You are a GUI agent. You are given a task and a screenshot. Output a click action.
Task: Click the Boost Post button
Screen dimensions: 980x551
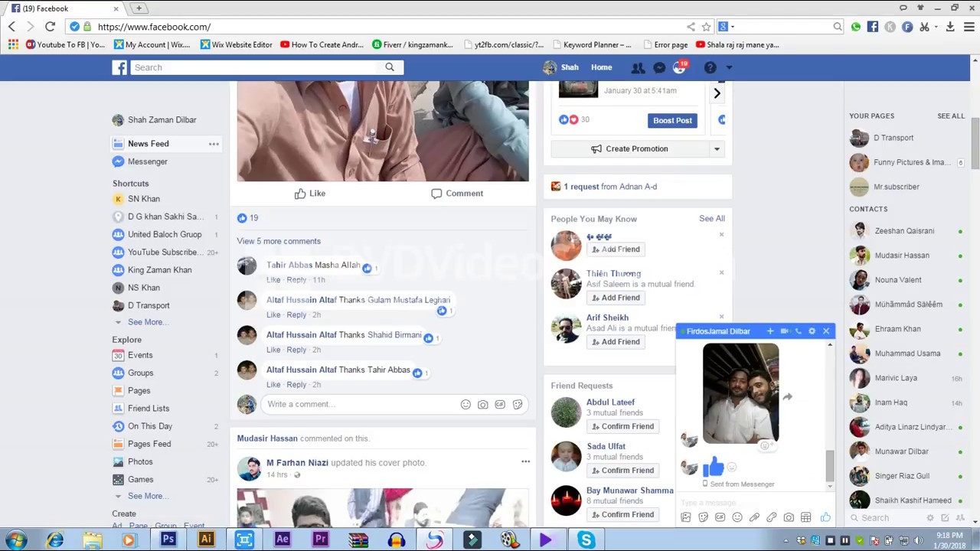672,120
